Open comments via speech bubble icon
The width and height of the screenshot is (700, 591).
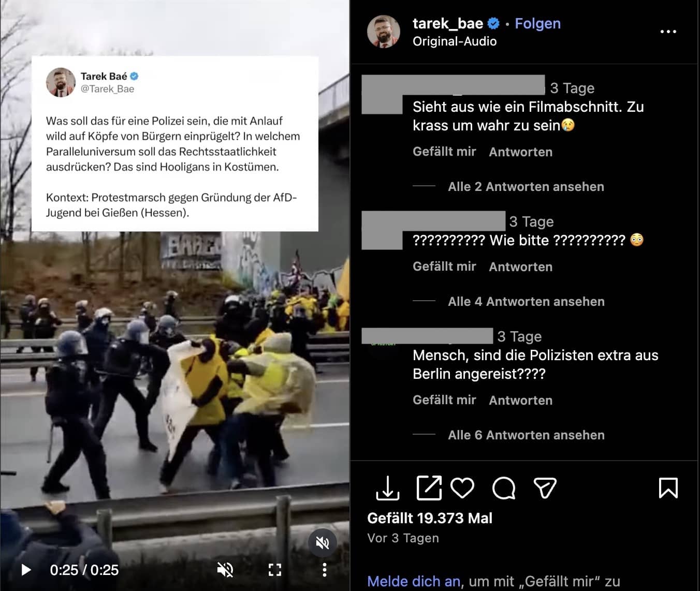(x=504, y=488)
